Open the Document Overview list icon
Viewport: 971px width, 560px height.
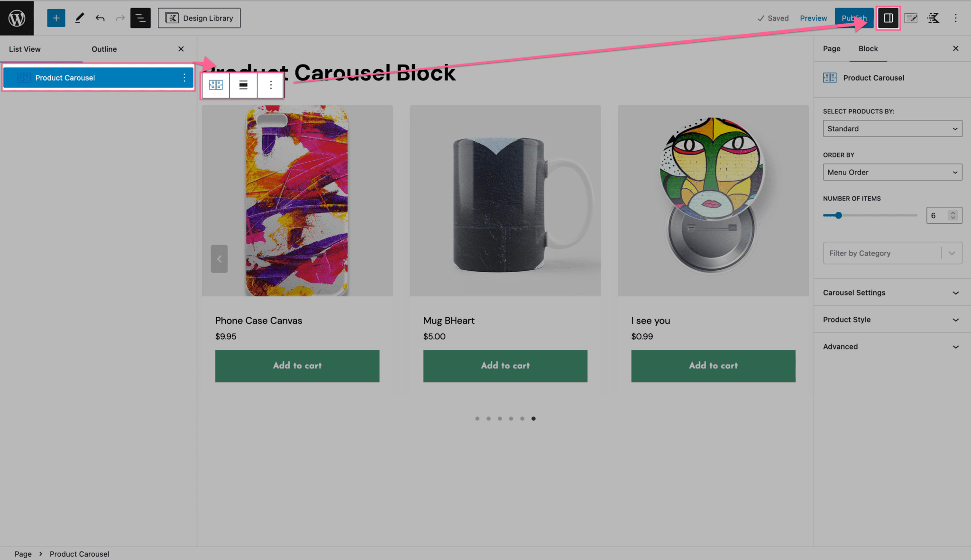[x=140, y=18]
